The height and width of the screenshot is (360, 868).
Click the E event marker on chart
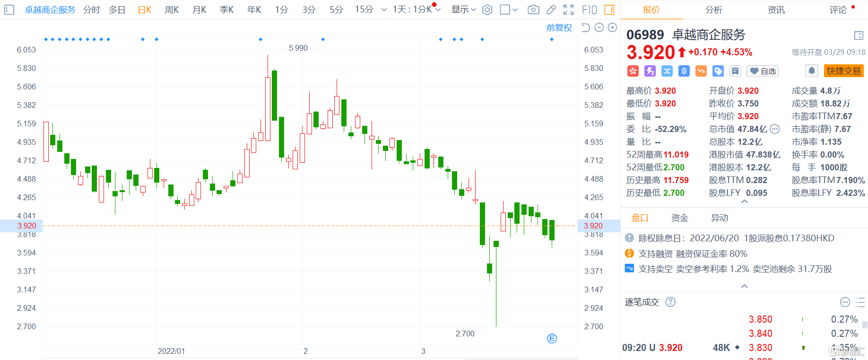[552, 338]
